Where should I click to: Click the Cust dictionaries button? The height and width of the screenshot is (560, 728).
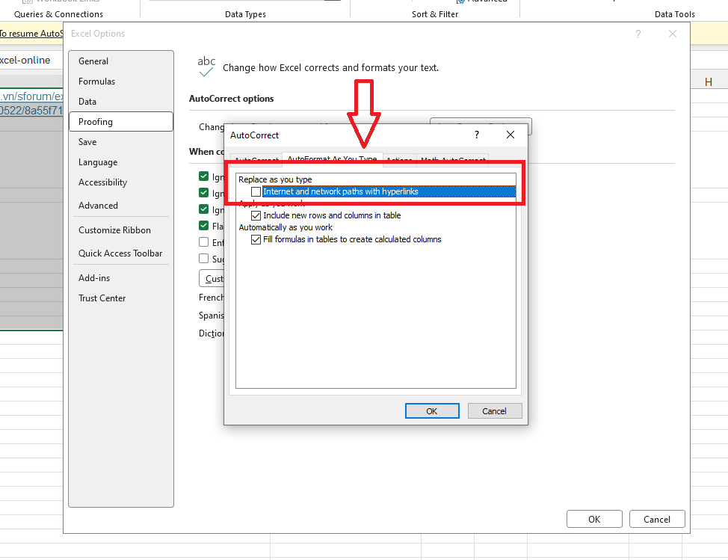tap(212, 279)
